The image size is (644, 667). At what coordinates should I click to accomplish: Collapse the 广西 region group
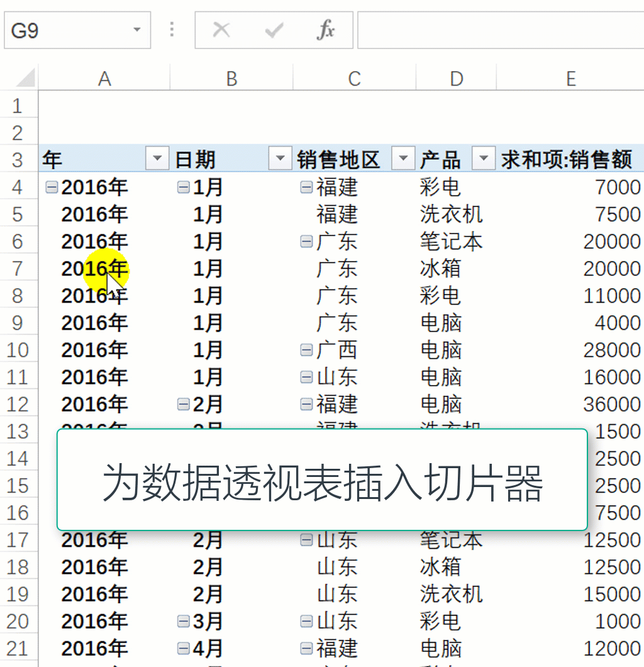click(x=306, y=350)
